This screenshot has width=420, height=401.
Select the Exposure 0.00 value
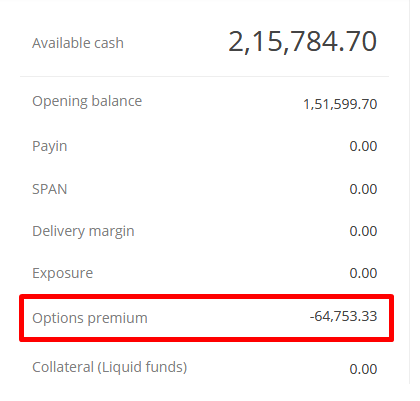(363, 273)
